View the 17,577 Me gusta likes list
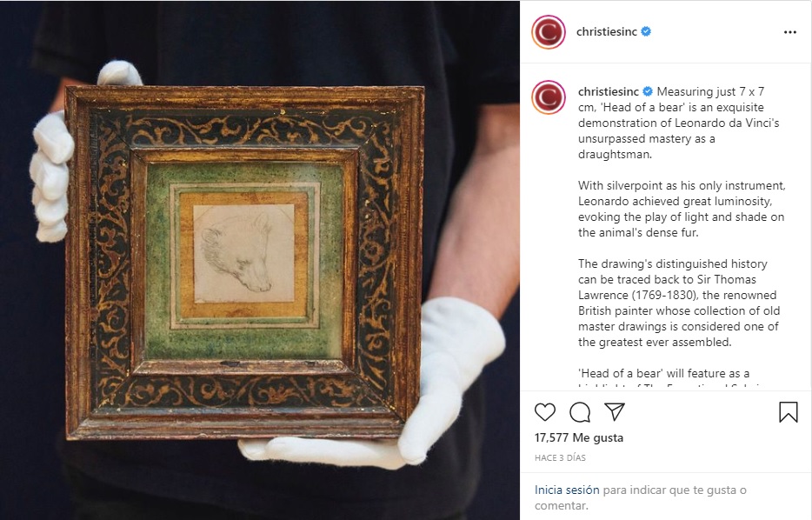The width and height of the screenshot is (812, 520). click(579, 437)
